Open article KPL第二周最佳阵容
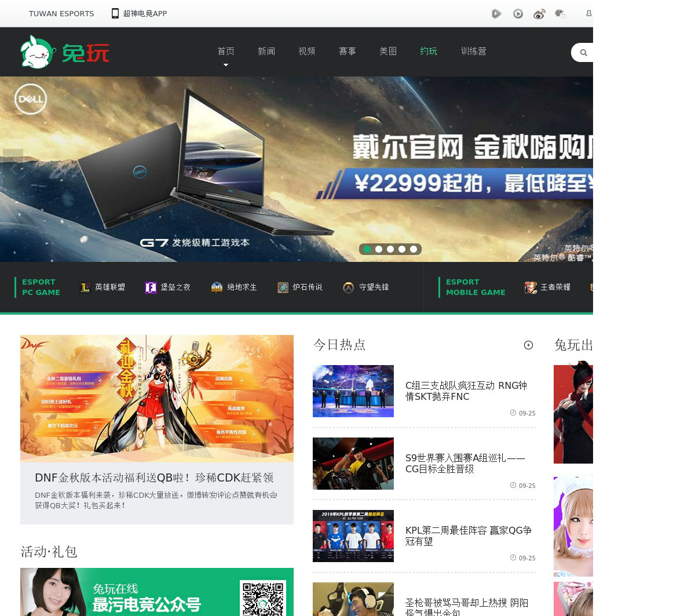This screenshot has height=616, width=695. point(469,536)
